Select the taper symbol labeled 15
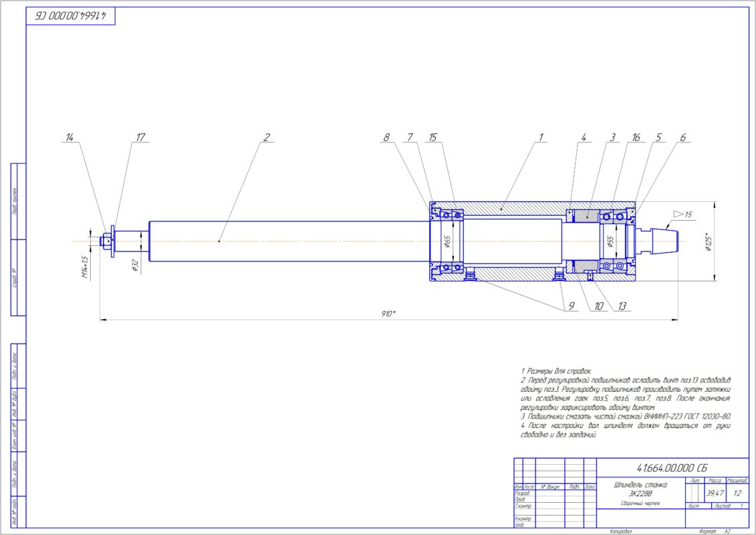The height and width of the screenshot is (535, 756). click(x=683, y=214)
